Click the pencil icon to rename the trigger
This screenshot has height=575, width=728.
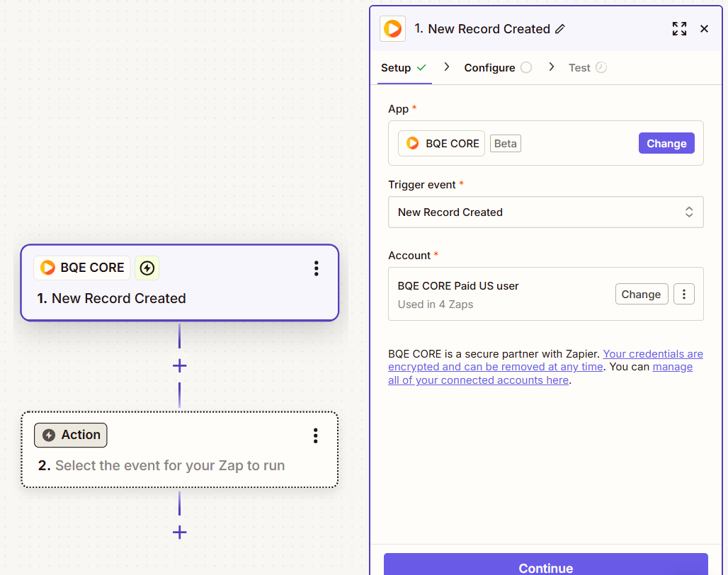[561, 29]
